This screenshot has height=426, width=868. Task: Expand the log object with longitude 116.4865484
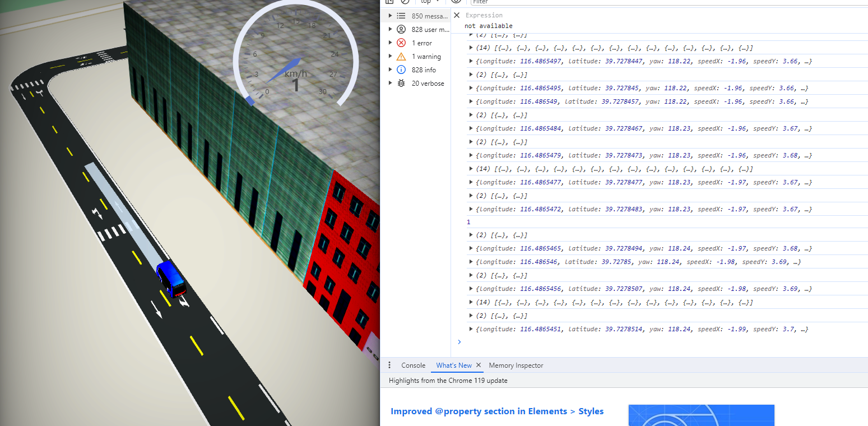(x=471, y=128)
